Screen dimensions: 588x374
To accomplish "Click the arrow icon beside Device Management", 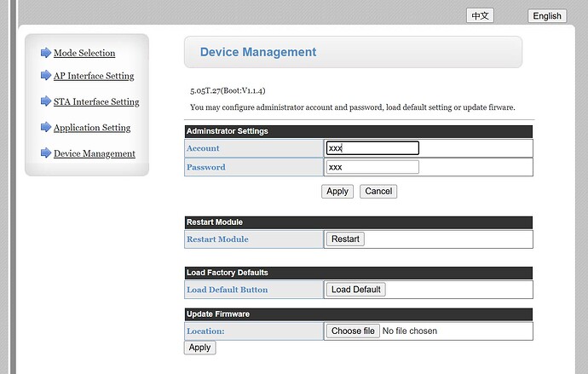I will click(46, 153).
